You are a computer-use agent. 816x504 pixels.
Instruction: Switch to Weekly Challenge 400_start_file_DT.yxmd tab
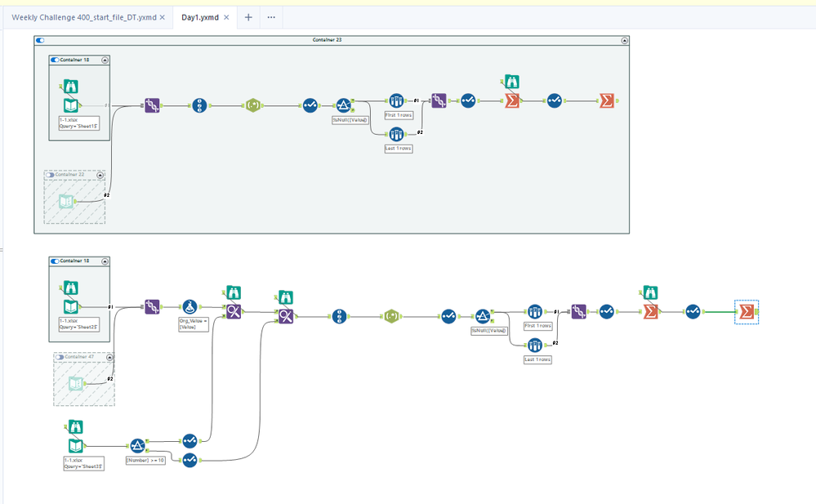[84, 17]
